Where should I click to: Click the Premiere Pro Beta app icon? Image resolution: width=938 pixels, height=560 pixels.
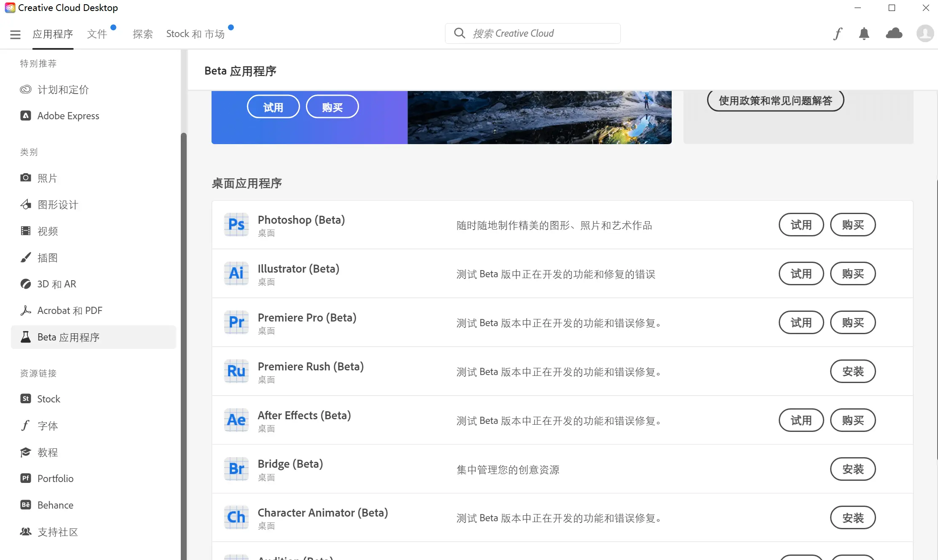pyautogui.click(x=235, y=322)
